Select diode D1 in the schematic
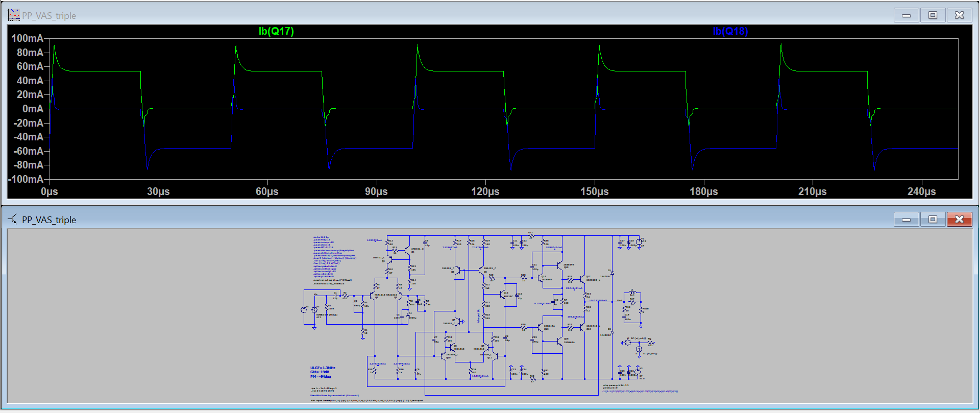 point(612,273)
